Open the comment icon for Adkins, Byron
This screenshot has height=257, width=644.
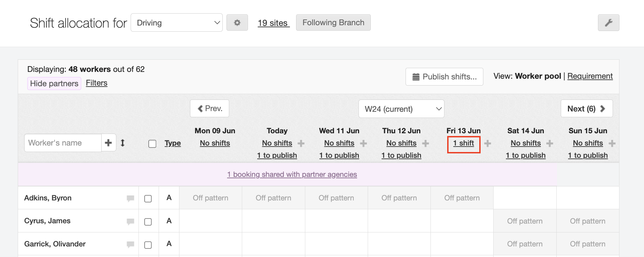pos(130,198)
